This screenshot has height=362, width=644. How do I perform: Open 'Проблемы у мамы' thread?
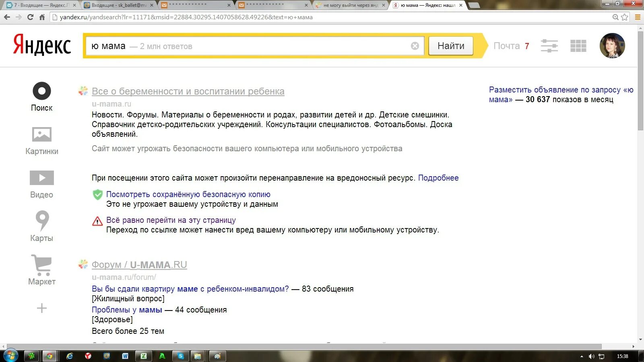coord(127,310)
